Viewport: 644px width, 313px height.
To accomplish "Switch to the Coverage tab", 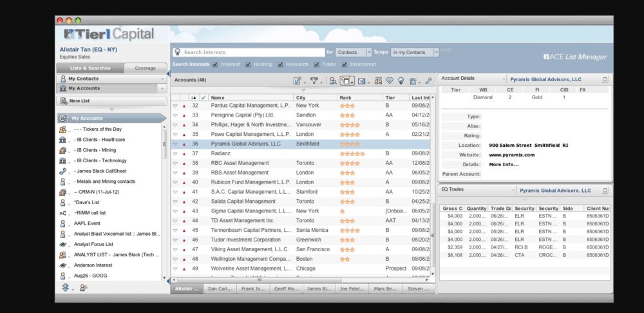I will [x=146, y=68].
